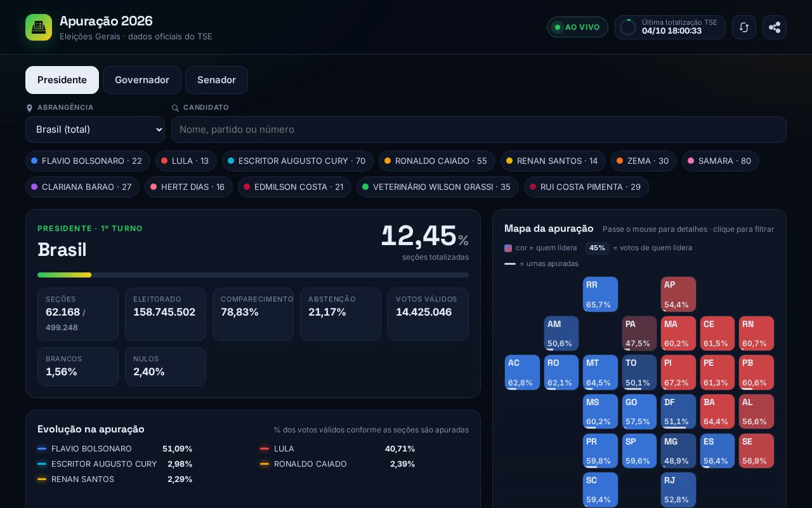The image size is (812, 508).
Task: Click the refresh data icon button
Action: coord(744,27)
